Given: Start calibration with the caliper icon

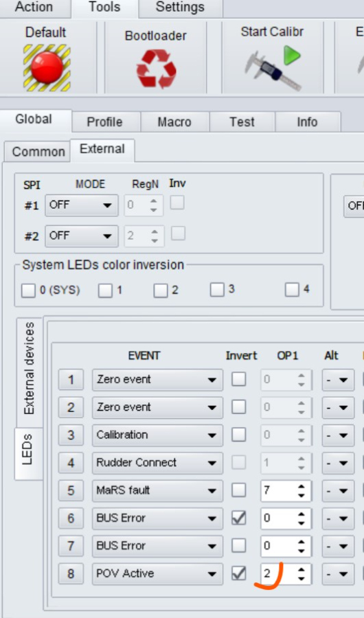Looking at the screenshot, I should coord(273,68).
